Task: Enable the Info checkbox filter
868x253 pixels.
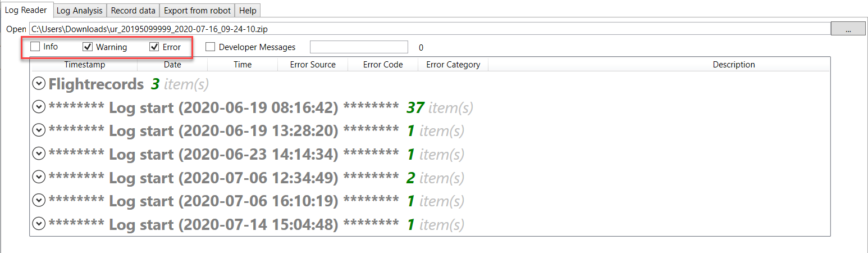Action: tap(35, 47)
